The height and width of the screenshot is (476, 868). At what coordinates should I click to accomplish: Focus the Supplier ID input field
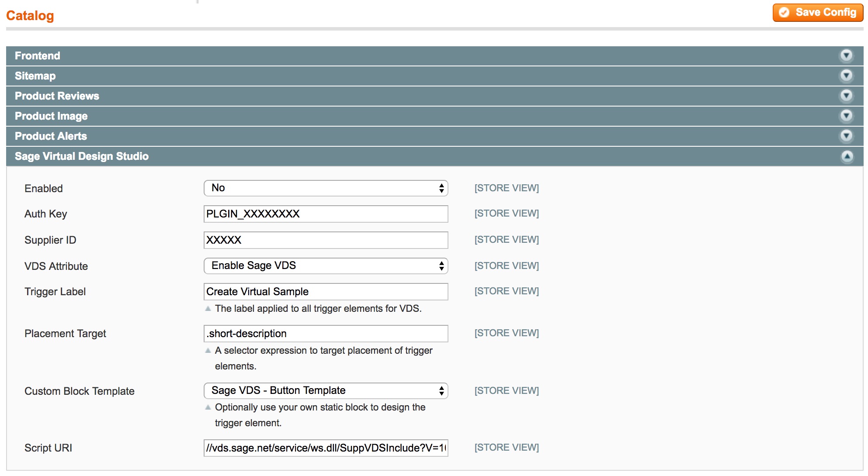pyautogui.click(x=326, y=240)
